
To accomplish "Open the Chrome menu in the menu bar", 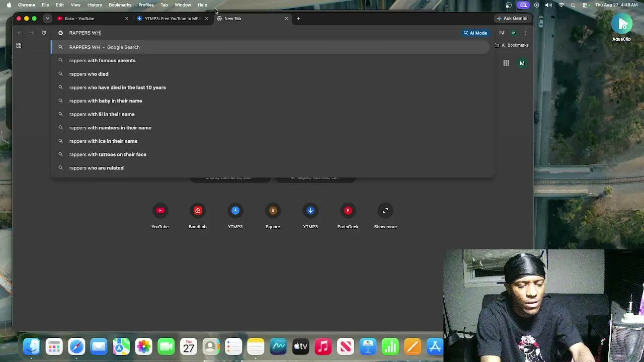I will coord(27,5).
